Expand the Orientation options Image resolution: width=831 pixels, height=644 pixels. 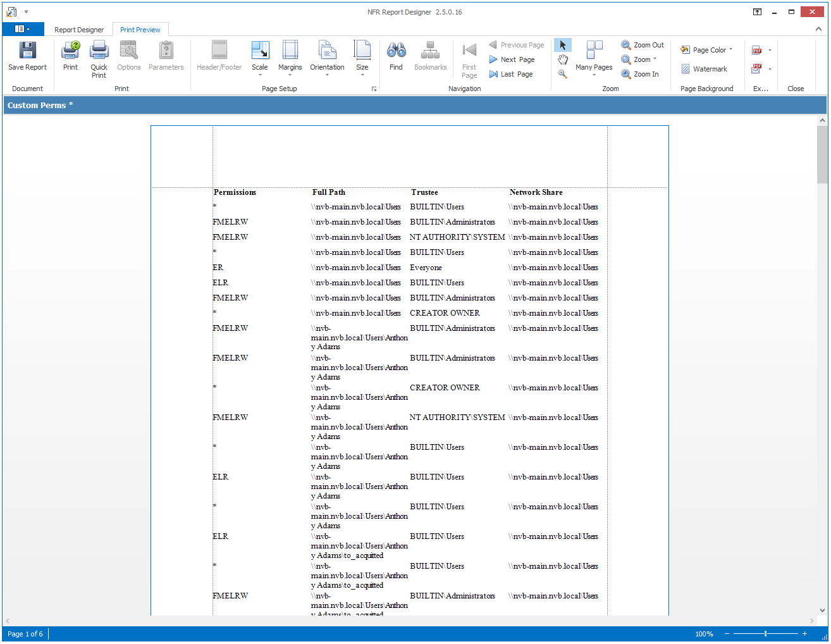click(x=327, y=58)
